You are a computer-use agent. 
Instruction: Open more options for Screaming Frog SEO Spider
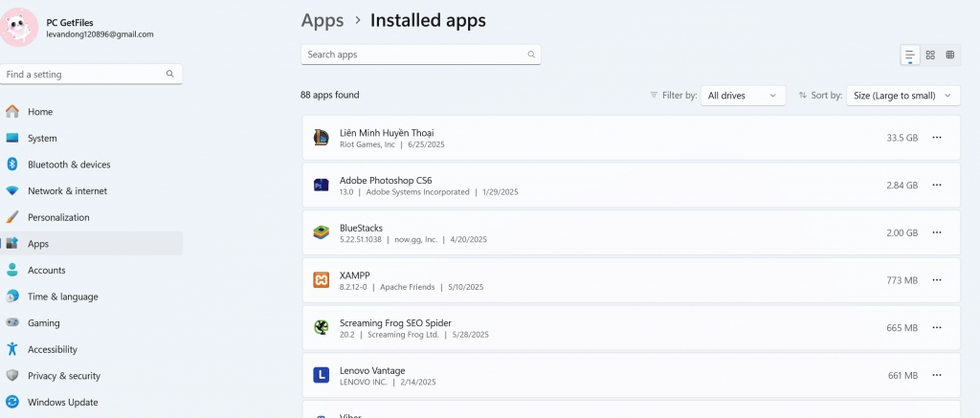click(x=936, y=327)
